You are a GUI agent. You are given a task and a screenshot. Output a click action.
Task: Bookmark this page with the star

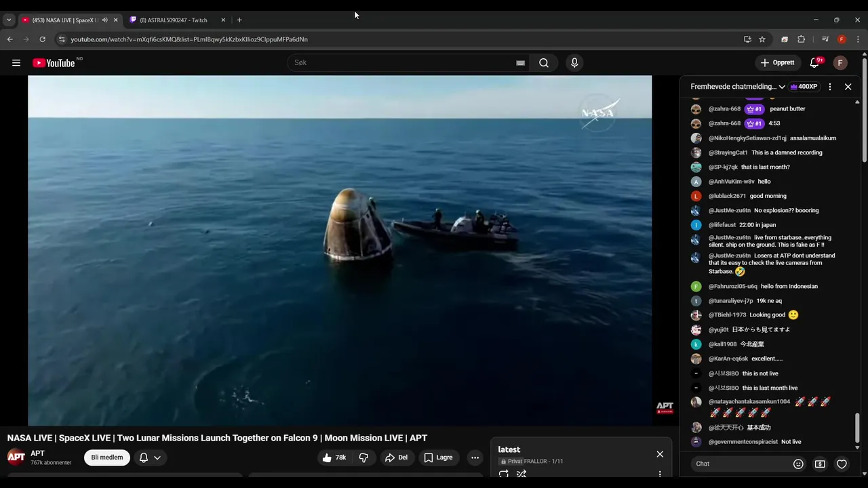(762, 39)
